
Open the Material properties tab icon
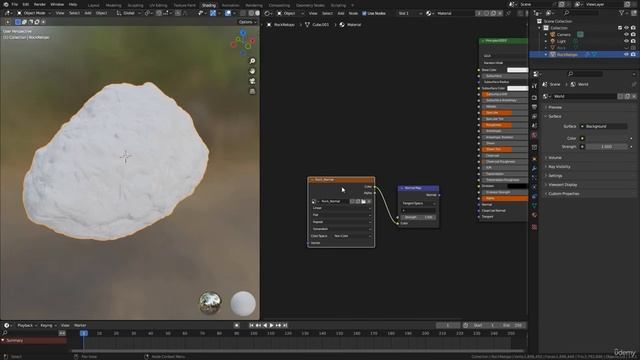pos(534,215)
